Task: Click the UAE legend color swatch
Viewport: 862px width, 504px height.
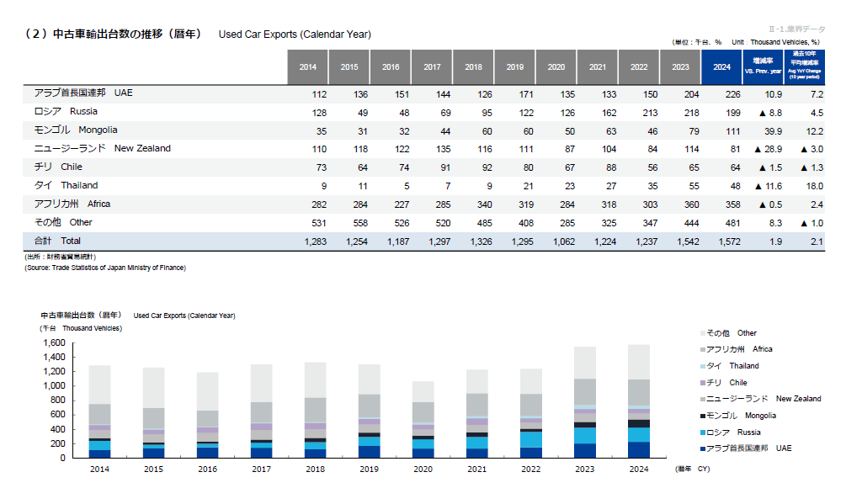Action: pyautogui.click(x=702, y=448)
